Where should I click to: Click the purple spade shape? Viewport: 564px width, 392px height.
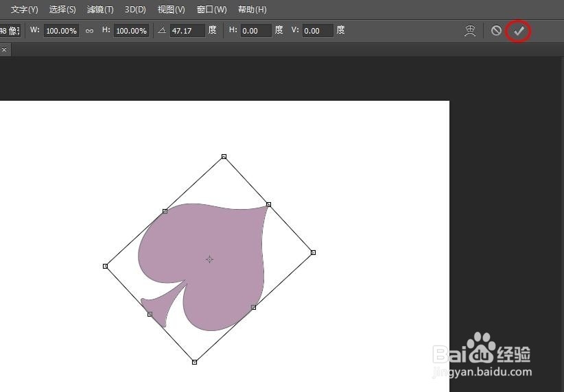(x=216, y=248)
